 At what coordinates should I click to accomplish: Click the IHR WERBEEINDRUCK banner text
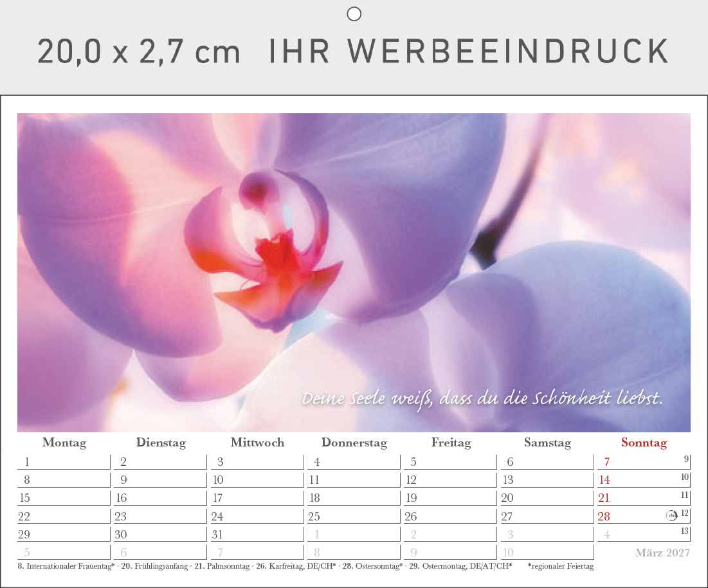[x=469, y=51]
